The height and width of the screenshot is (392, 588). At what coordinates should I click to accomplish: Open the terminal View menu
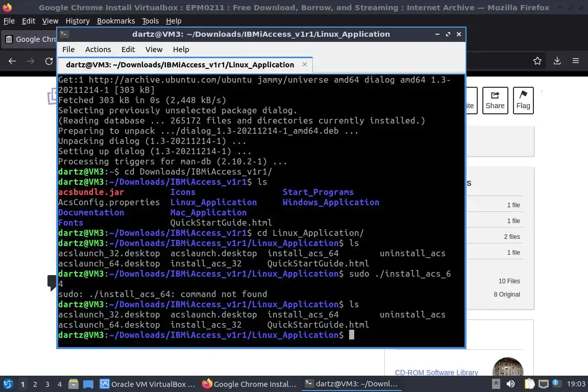pyautogui.click(x=154, y=50)
